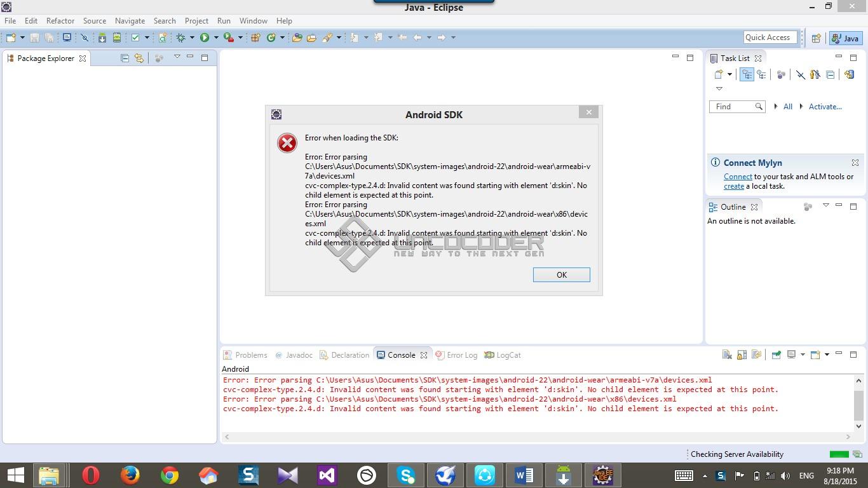Open the dropdown arrow next to New
The width and height of the screenshot is (868, 488).
(x=22, y=37)
